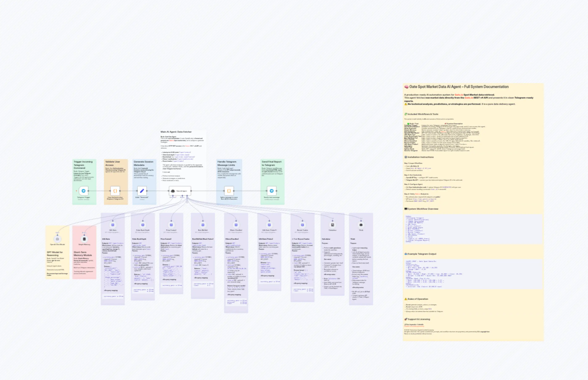
Task: Select the Short-Term Memory Module sticky note
Action: (x=83, y=254)
